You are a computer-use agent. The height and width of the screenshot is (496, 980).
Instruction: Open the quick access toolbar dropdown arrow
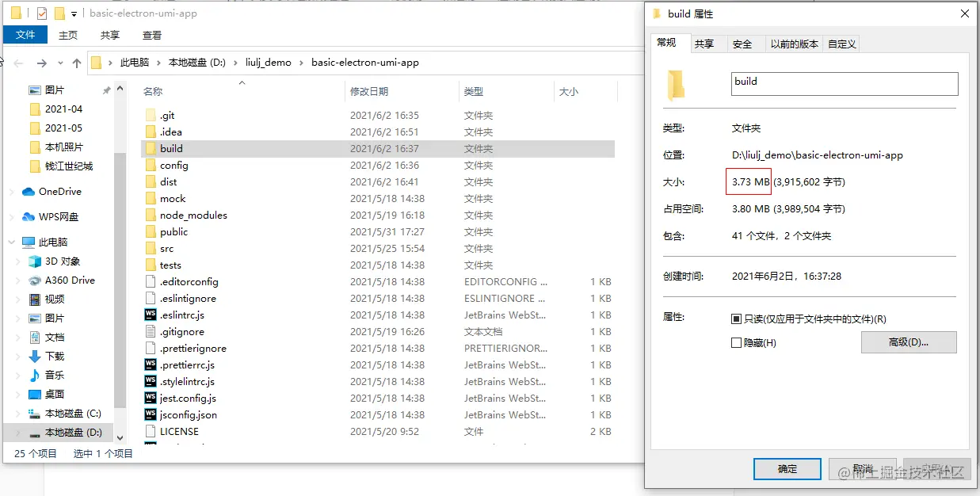[x=74, y=14]
